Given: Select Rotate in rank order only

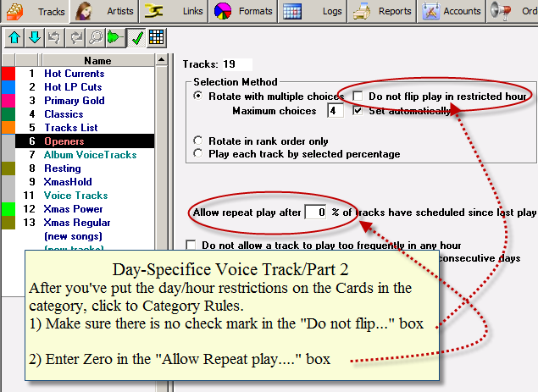Looking at the screenshot, I should [198, 141].
